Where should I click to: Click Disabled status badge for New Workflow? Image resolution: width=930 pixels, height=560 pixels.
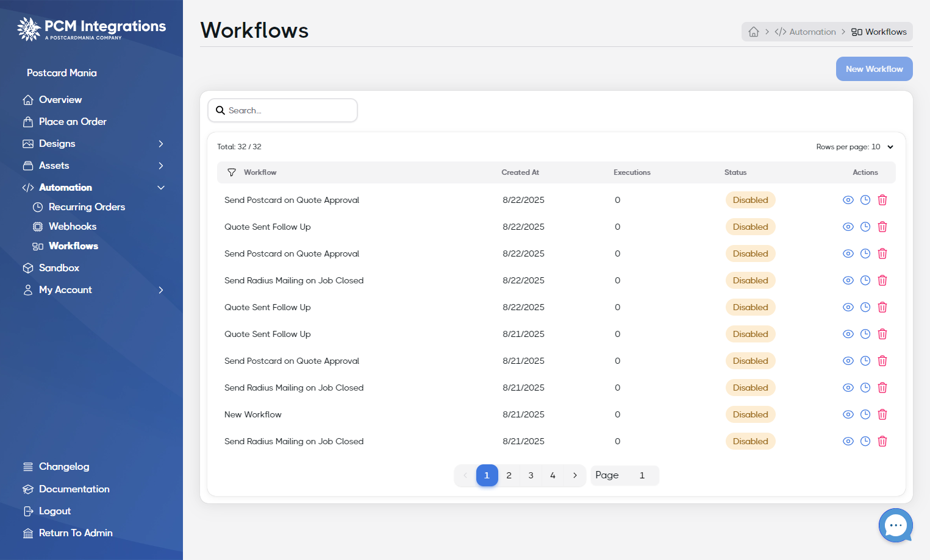(750, 414)
